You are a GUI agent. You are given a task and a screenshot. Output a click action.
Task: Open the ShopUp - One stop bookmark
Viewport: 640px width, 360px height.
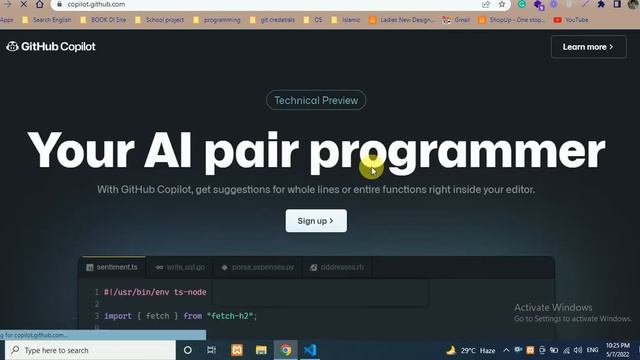coord(511,20)
